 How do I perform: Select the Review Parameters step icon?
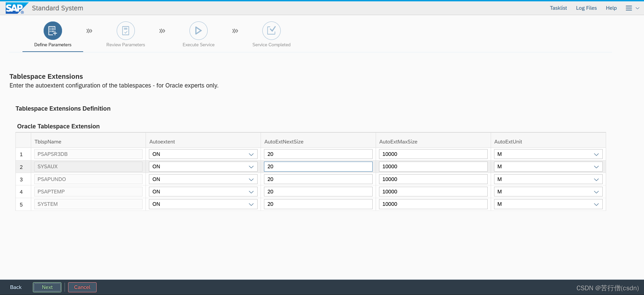(126, 31)
